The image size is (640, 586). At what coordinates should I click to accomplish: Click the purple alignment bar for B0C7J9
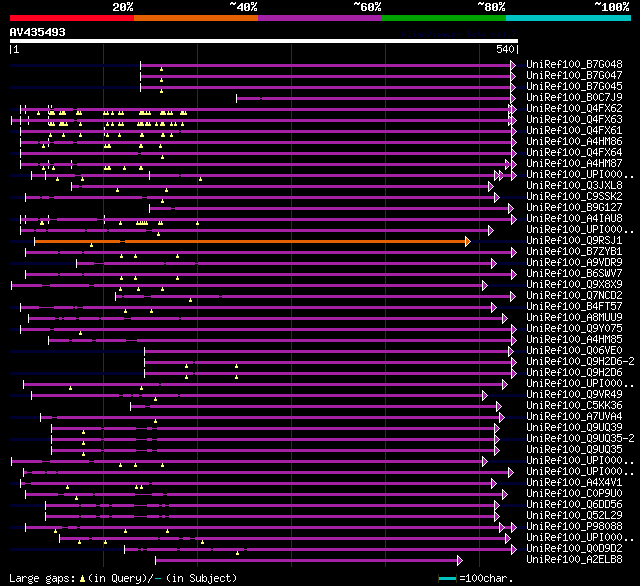373,98
